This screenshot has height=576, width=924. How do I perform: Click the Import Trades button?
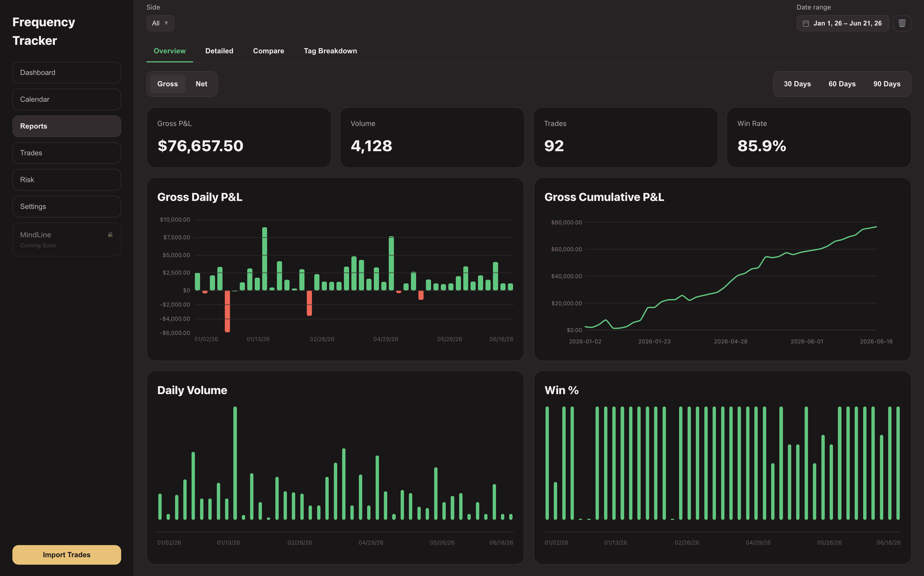[x=67, y=555]
